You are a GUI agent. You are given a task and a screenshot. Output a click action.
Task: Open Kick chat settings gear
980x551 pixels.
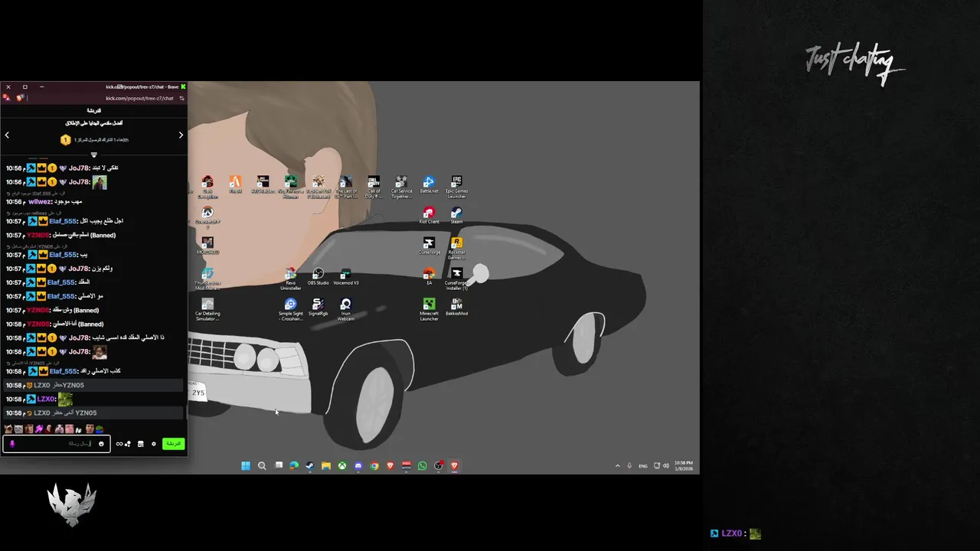[x=153, y=444]
